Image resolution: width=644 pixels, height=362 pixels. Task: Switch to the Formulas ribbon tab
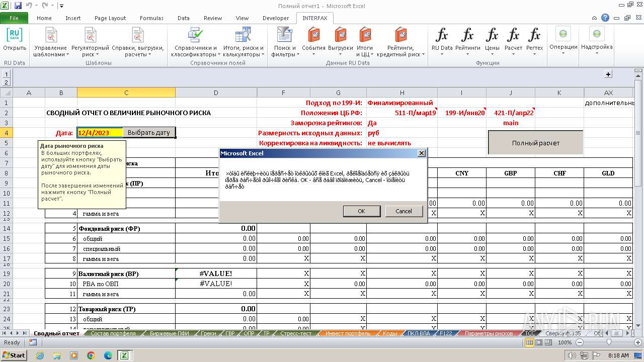(x=151, y=18)
